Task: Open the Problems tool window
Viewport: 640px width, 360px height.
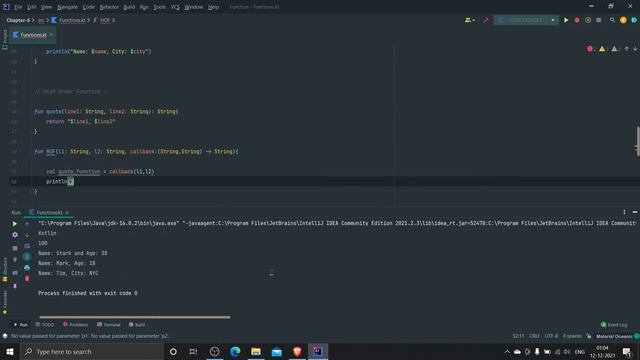Action: point(76,325)
